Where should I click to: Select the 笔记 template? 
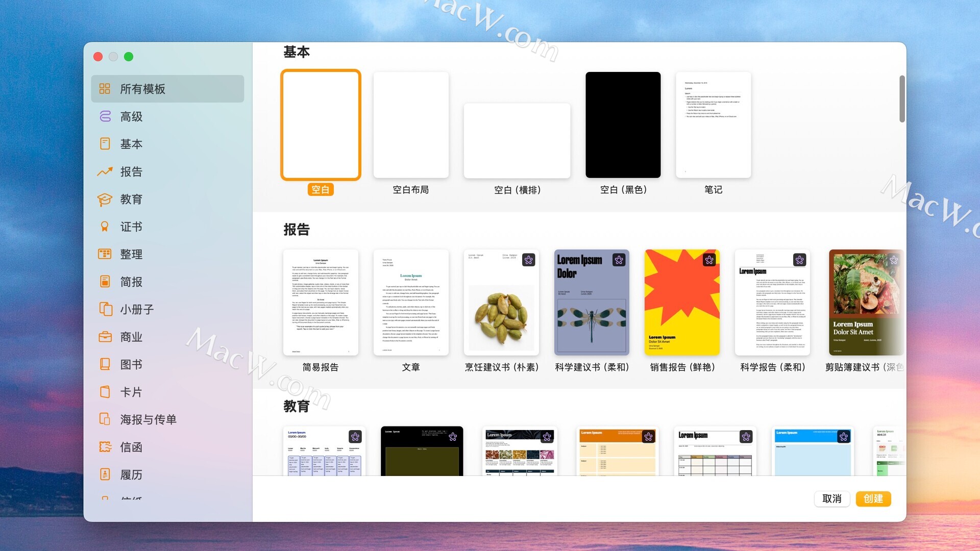(713, 125)
